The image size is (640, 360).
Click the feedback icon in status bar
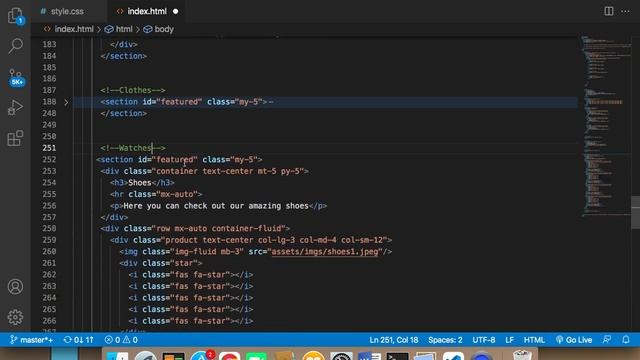click(x=607, y=340)
